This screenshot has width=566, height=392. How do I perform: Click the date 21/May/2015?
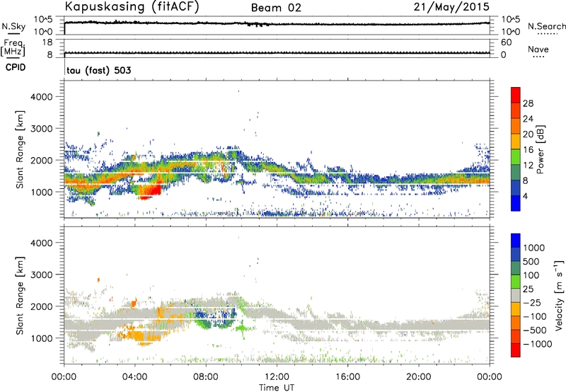tap(451, 7)
